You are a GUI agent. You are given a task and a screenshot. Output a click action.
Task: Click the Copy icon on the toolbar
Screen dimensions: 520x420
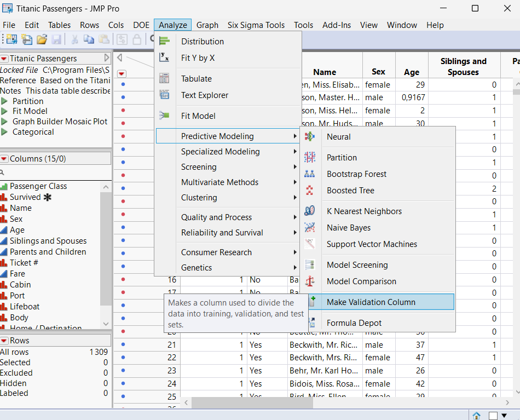pyautogui.click(x=89, y=39)
